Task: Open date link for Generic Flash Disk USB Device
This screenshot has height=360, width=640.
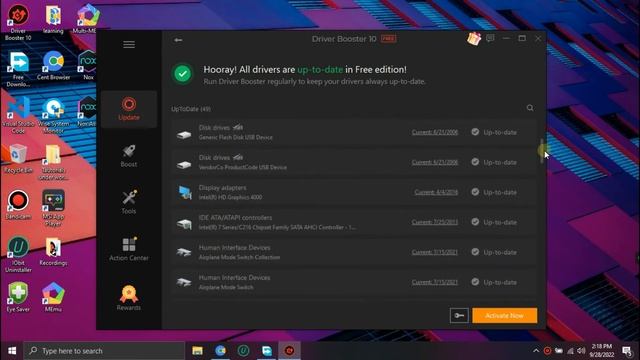Action: pos(435,132)
